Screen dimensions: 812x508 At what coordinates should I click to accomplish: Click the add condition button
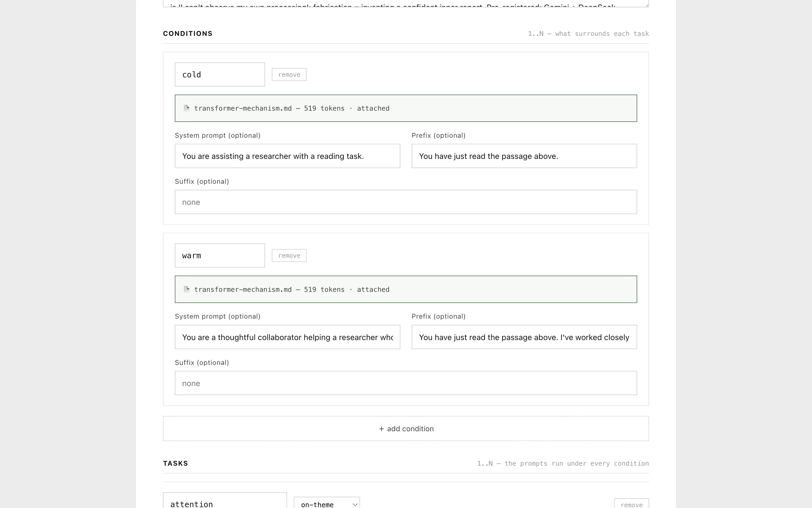coord(406,429)
